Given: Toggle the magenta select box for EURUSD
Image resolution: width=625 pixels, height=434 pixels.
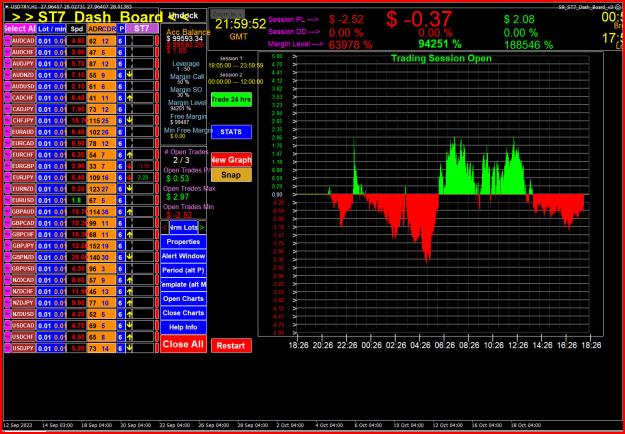Looking at the screenshot, I should (7, 200).
